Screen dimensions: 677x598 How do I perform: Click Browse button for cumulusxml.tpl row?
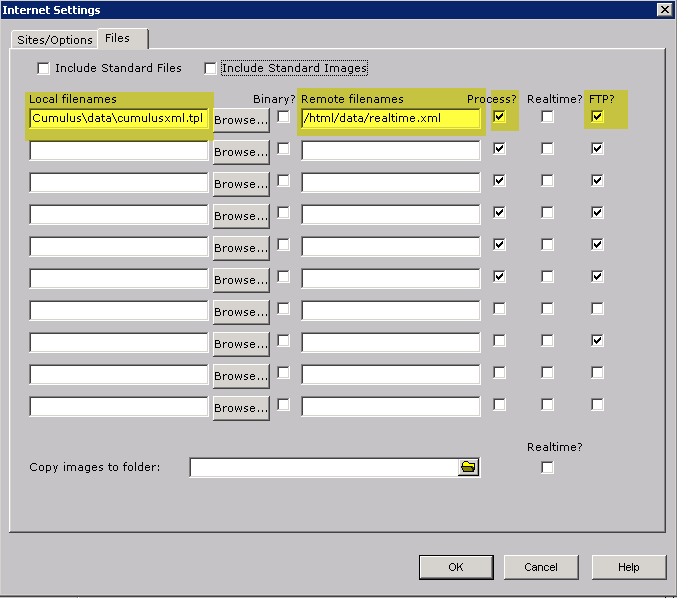(241, 120)
